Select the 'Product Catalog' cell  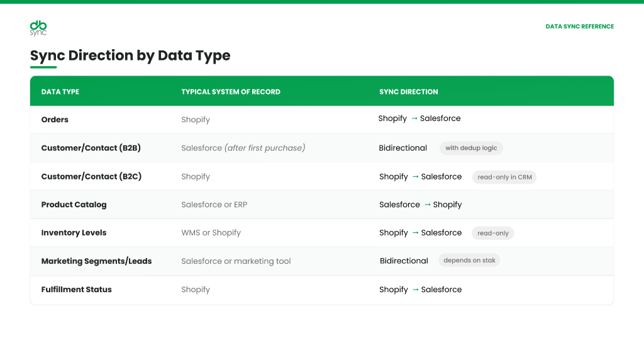click(x=74, y=205)
